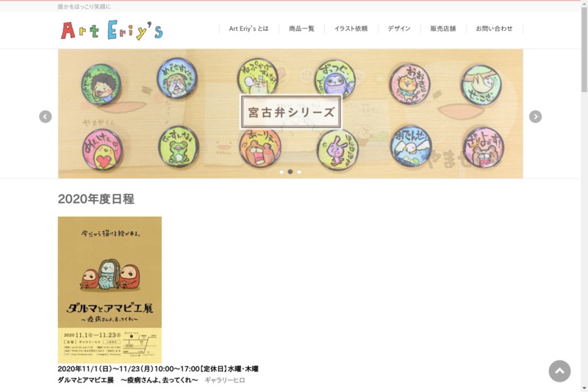
Task: Click the green frog badge in banner
Action: [178, 146]
